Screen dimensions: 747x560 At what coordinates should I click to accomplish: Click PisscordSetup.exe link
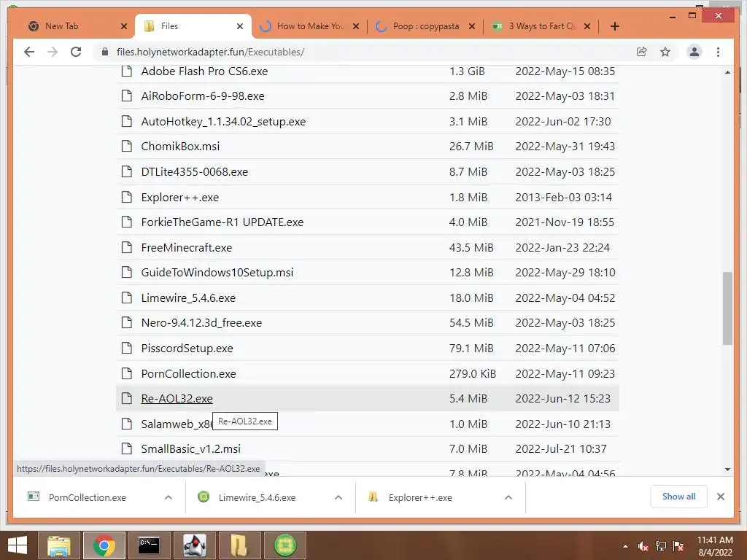pos(187,348)
